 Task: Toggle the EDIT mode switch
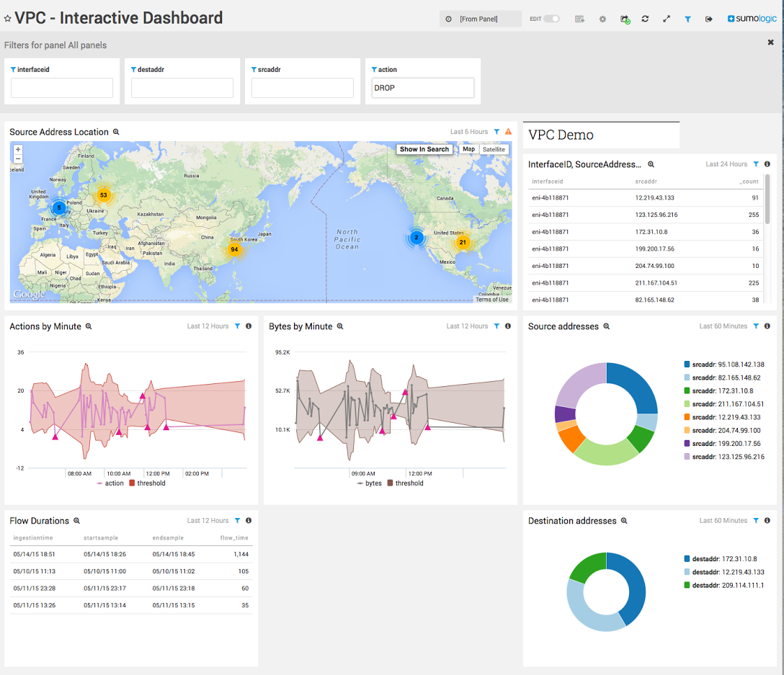551,19
